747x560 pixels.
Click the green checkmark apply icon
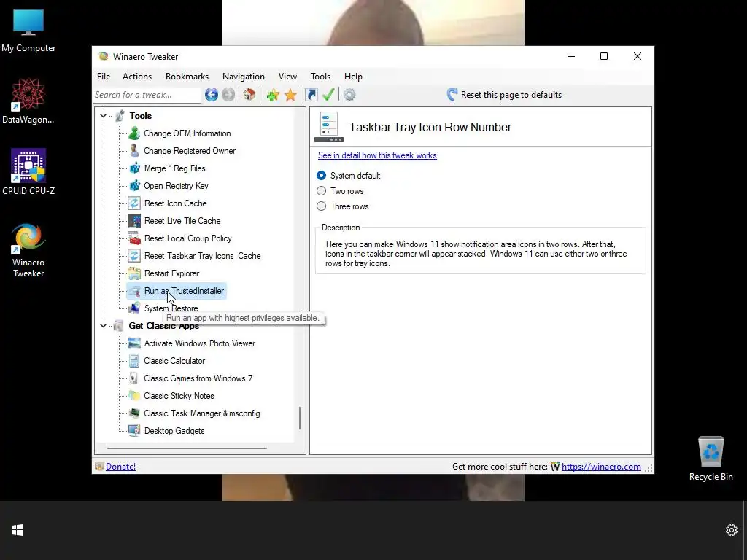pyautogui.click(x=328, y=95)
